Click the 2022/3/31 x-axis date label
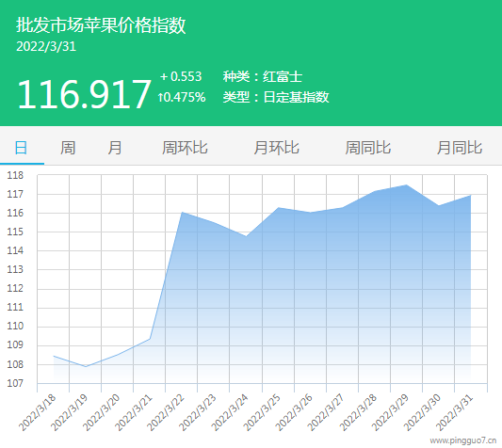This screenshot has height=448, width=502. coord(455,413)
